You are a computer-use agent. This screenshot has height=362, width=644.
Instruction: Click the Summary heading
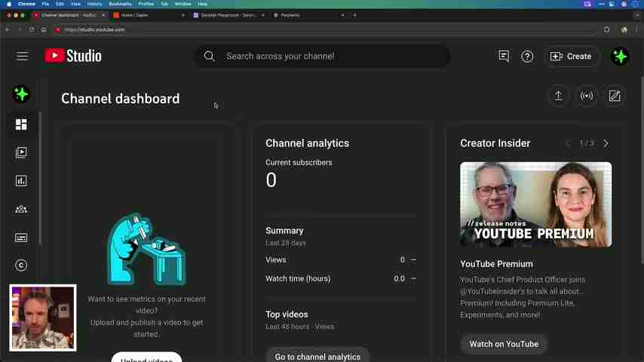pos(284,231)
